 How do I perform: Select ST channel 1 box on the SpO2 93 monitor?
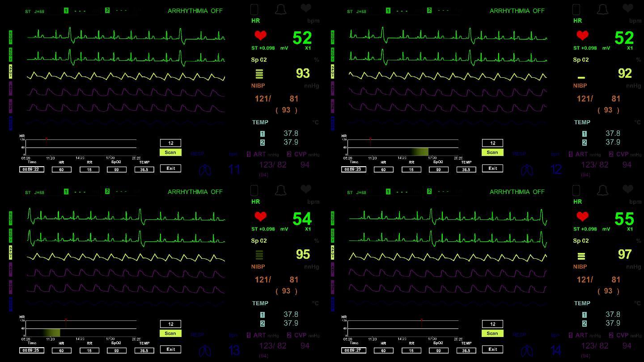[x=66, y=10]
